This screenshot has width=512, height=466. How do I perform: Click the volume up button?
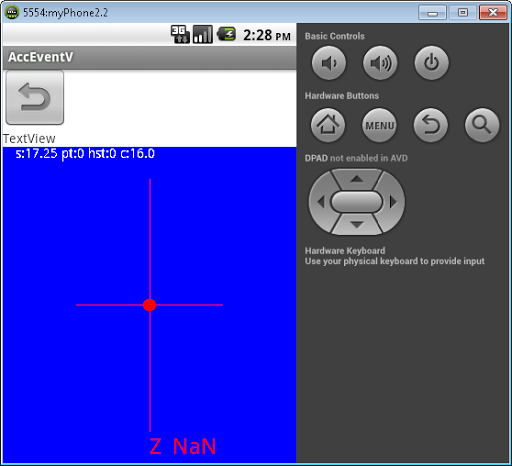coord(380,63)
